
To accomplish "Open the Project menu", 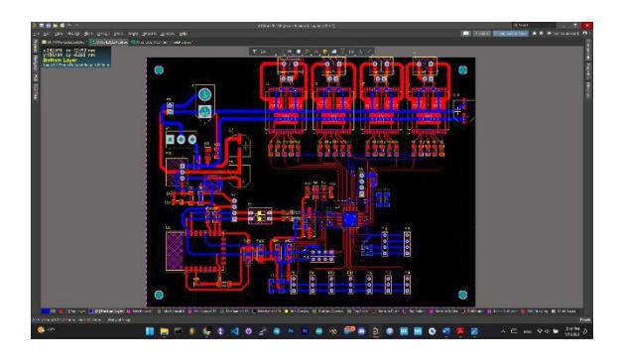I will point(73,34).
